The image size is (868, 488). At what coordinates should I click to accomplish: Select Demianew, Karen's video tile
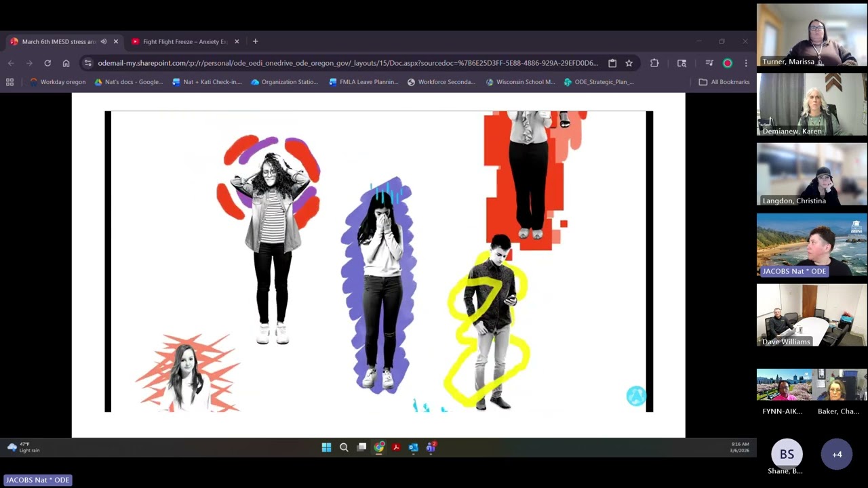[812, 104]
